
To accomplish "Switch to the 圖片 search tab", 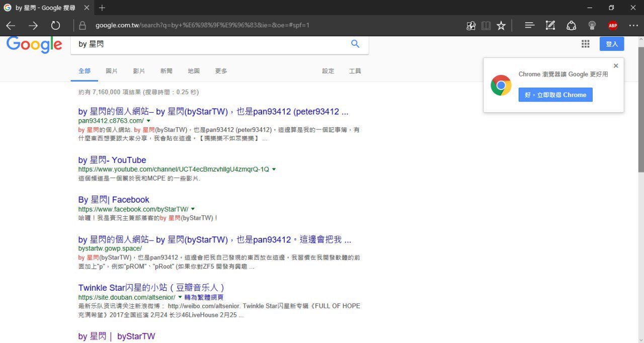I will [112, 71].
